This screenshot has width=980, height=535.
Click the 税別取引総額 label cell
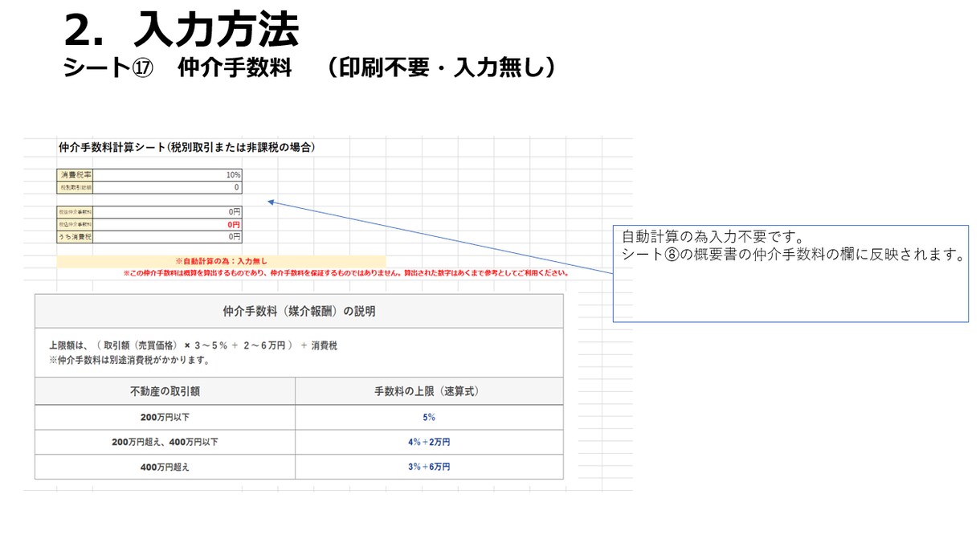76,187
